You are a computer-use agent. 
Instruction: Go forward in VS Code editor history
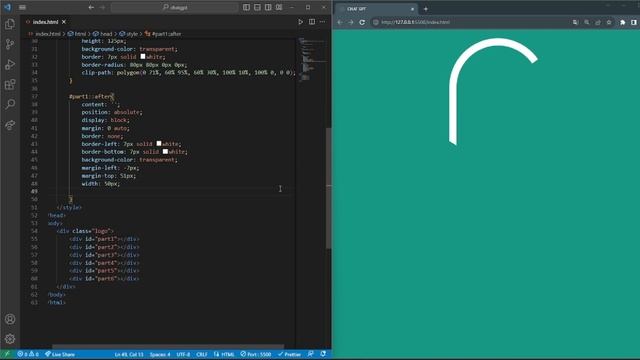pos(102,7)
